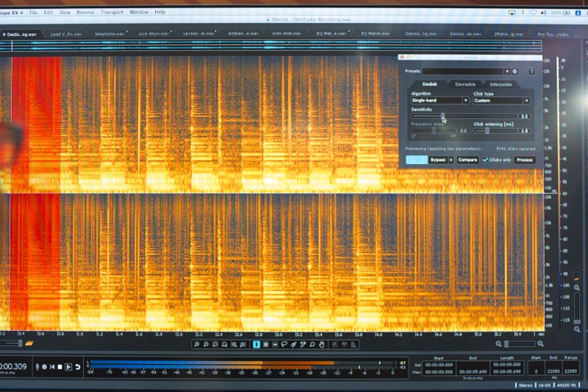Click the microphone input monitor icon

37,366
